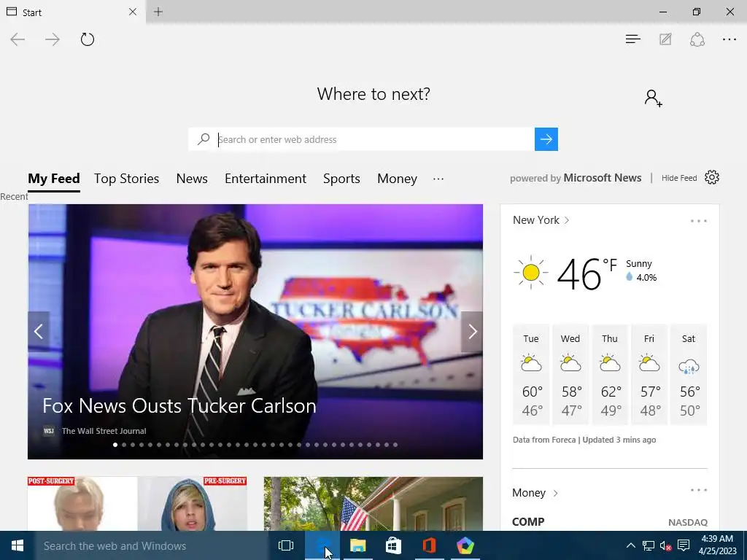
Task: Open the Hub icon in the toolbar
Action: (632, 39)
